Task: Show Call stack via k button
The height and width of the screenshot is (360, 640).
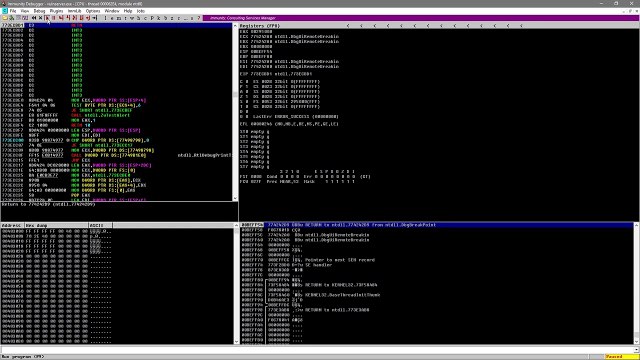Action: point(159,18)
